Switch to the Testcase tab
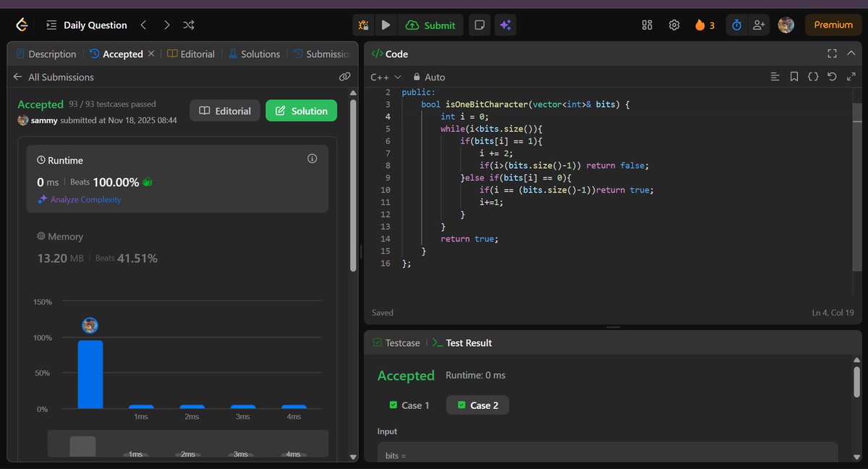The height and width of the screenshot is (469, 868). (x=396, y=342)
